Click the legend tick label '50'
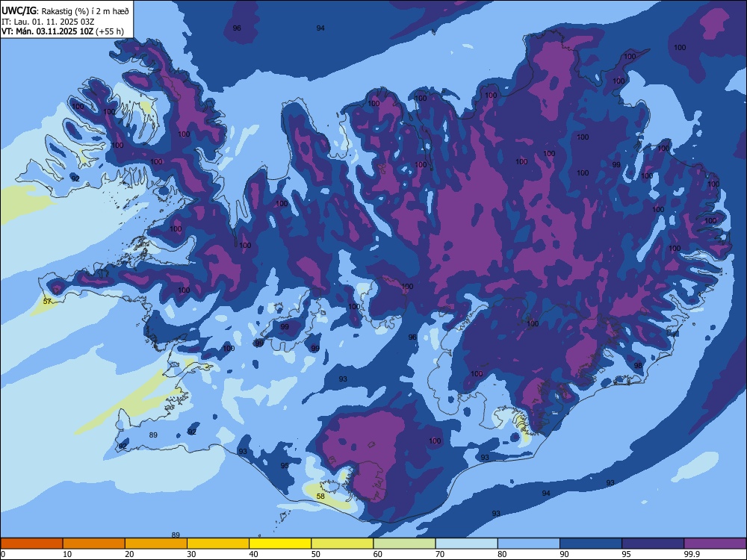 (316, 554)
